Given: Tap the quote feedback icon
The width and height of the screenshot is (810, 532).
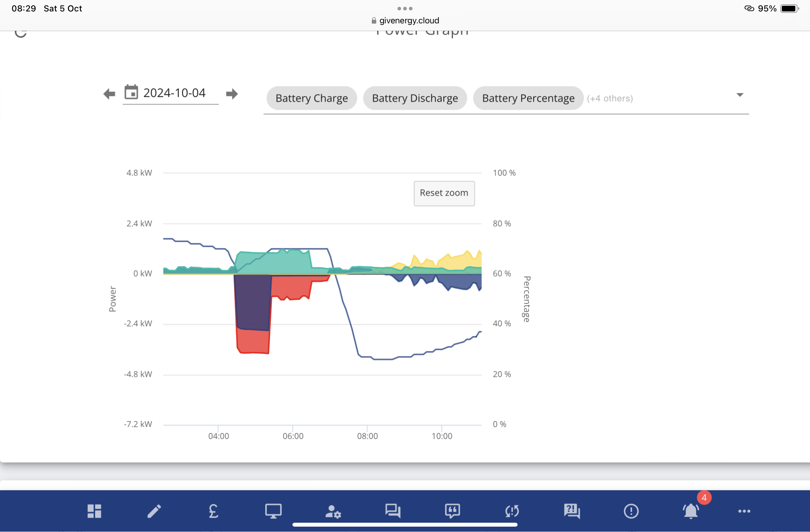Looking at the screenshot, I should click(453, 511).
